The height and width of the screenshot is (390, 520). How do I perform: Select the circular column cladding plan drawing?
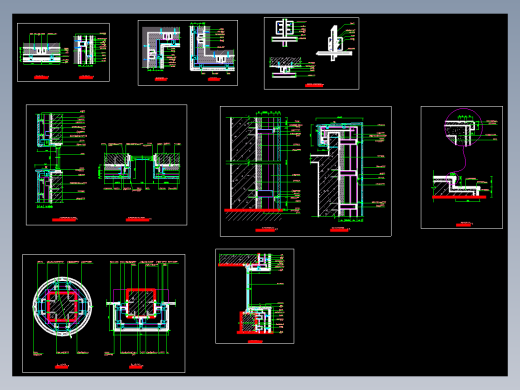[x=62, y=307]
